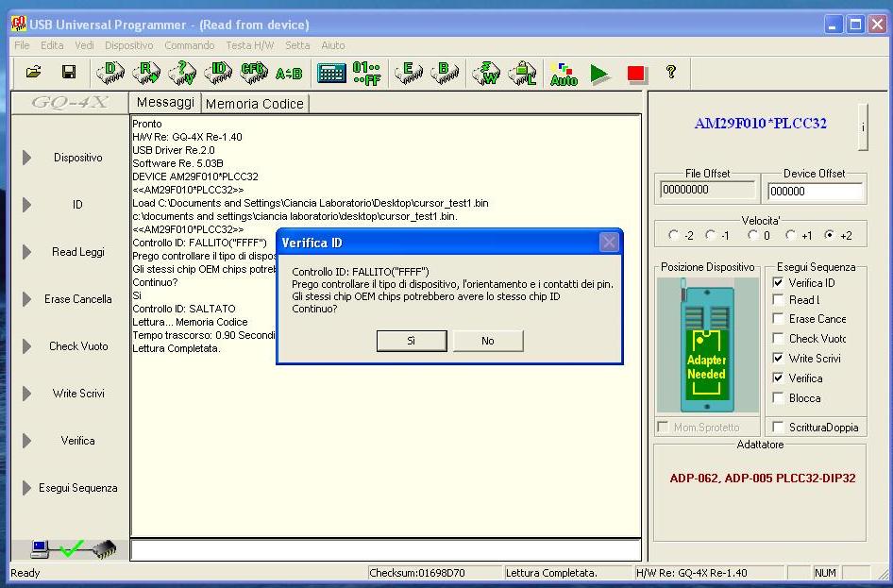Open the Vedi menu

[x=84, y=45]
